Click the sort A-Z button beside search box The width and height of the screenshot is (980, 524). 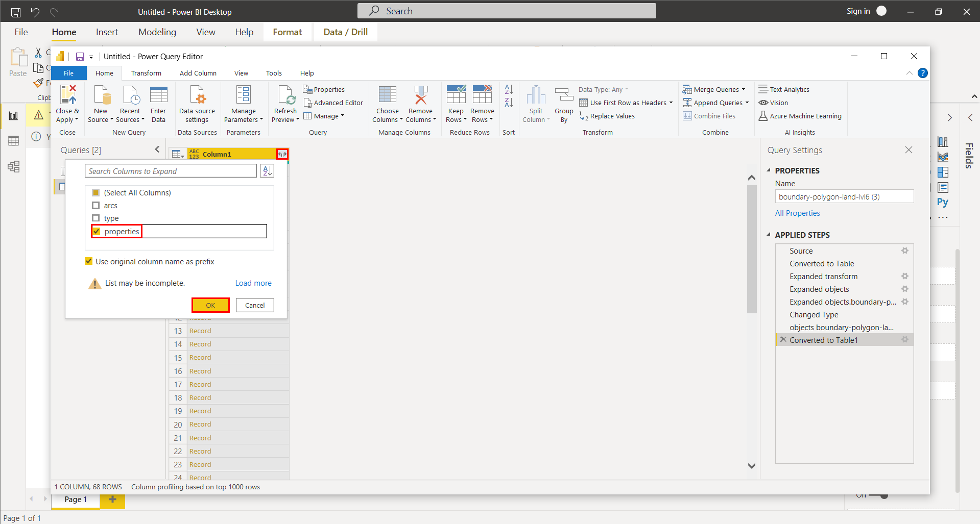point(267,171)
